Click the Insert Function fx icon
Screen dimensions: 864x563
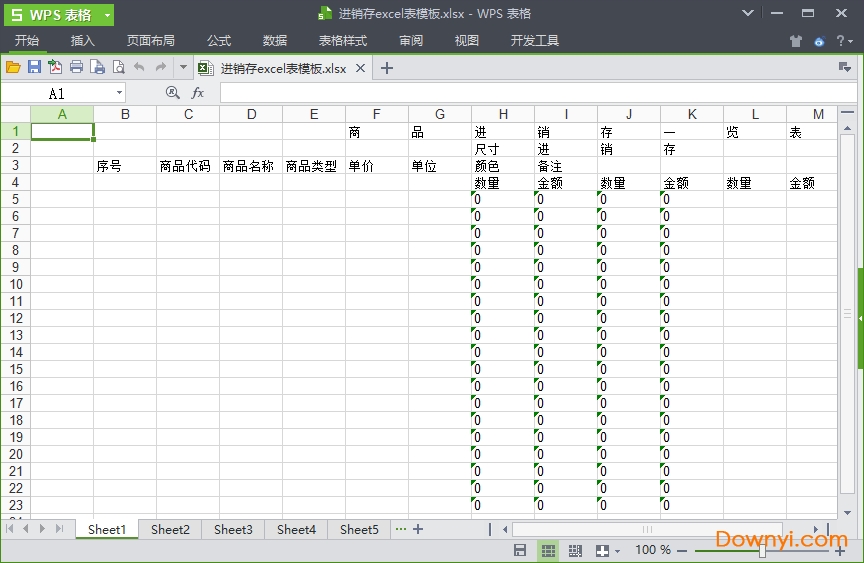pos(198,93)
